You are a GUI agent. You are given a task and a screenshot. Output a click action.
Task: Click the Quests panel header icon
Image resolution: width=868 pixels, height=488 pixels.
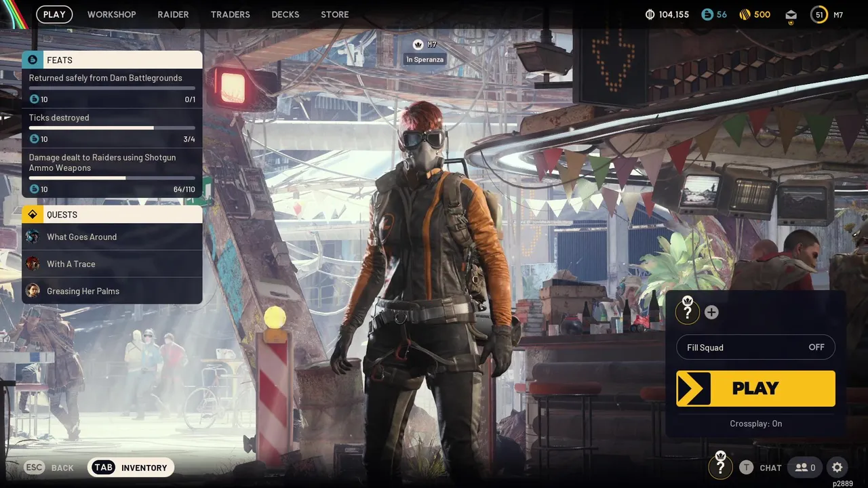(33, 214)
